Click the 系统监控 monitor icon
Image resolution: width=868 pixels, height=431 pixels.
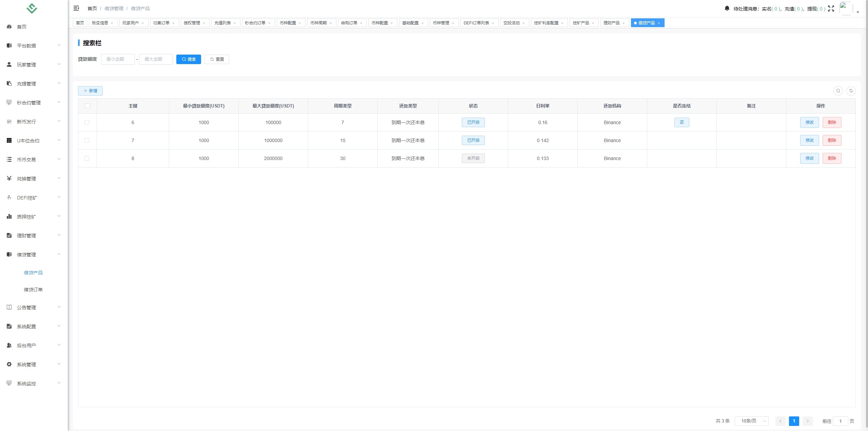[9, 383]
